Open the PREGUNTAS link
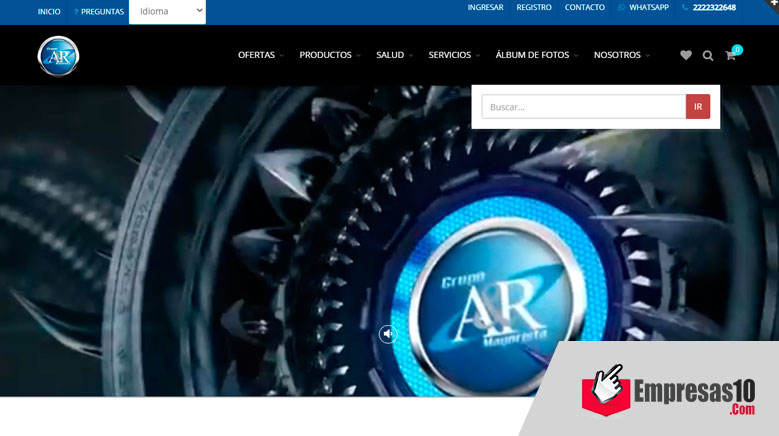Screen dimensions: 779x436 click(x=99, y=11)
